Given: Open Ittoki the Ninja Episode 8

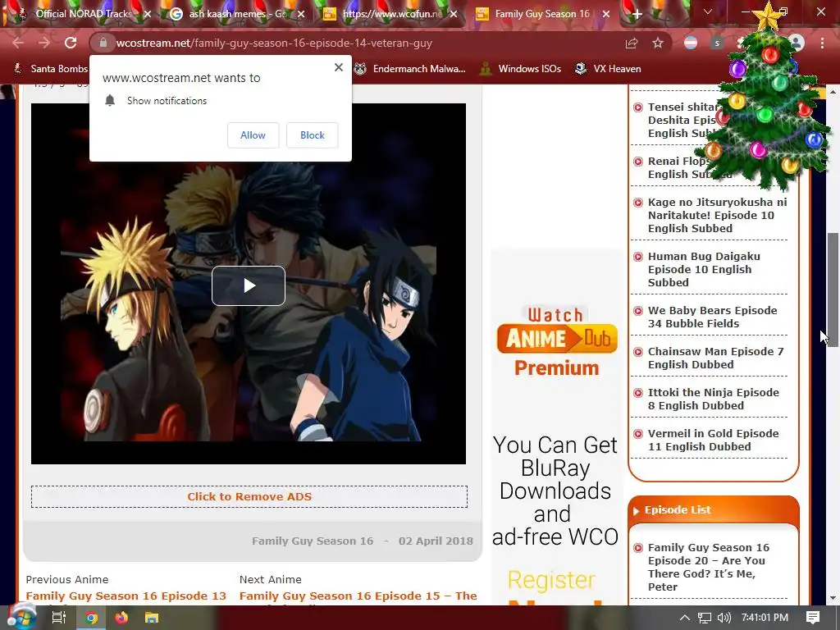Looking at the screenshot, I should [x=713, y=399].
